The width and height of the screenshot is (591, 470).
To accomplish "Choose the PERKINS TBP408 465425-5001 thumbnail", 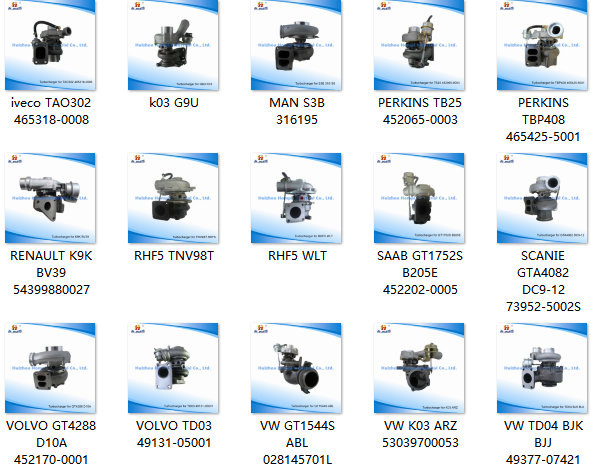I will tap(542, 45).
